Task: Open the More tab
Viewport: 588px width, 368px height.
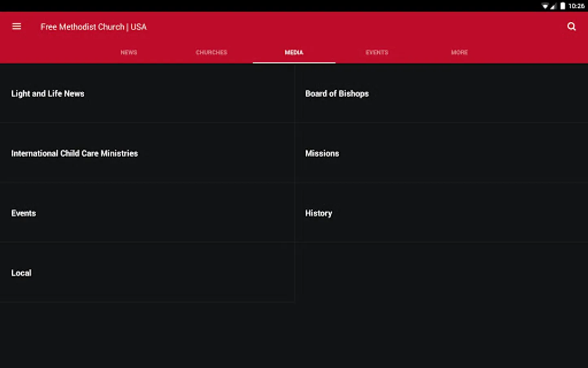Action: tap(459, 52)
